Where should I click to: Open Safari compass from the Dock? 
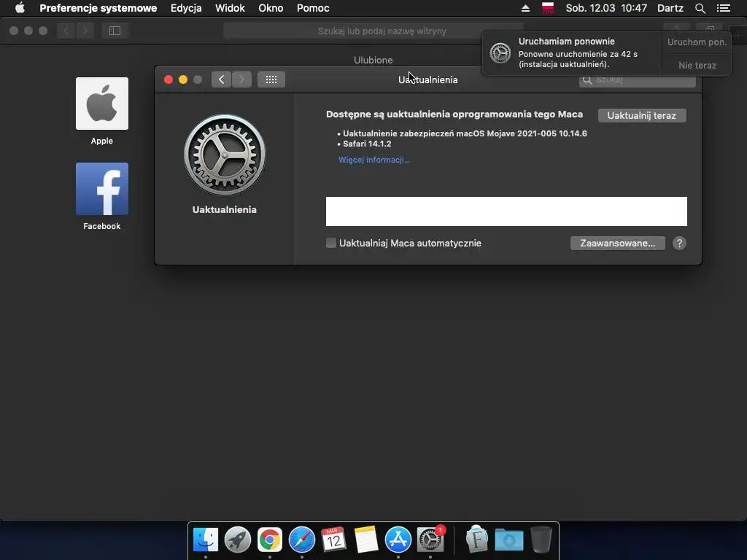(x=301, y=540)
